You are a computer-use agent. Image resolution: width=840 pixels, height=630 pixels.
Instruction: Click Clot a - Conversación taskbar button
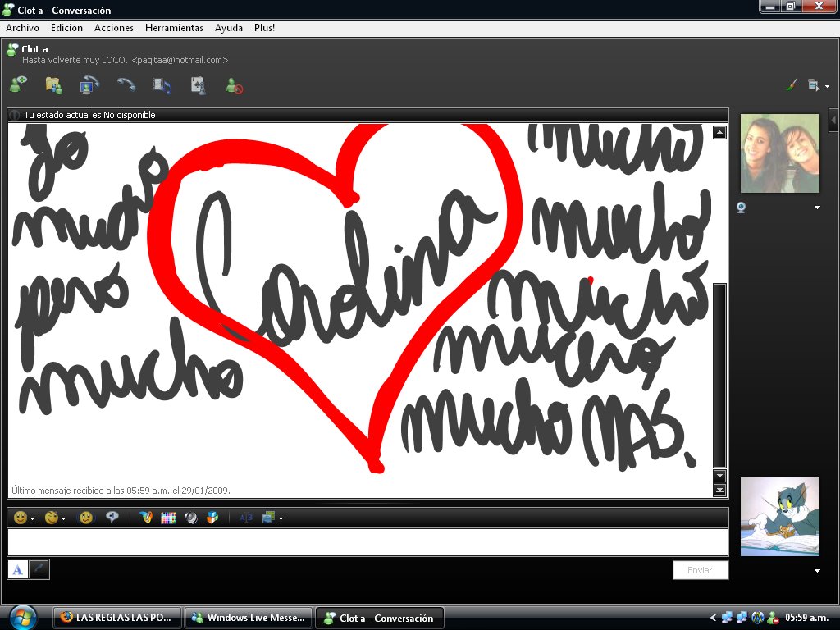(380, 618)
